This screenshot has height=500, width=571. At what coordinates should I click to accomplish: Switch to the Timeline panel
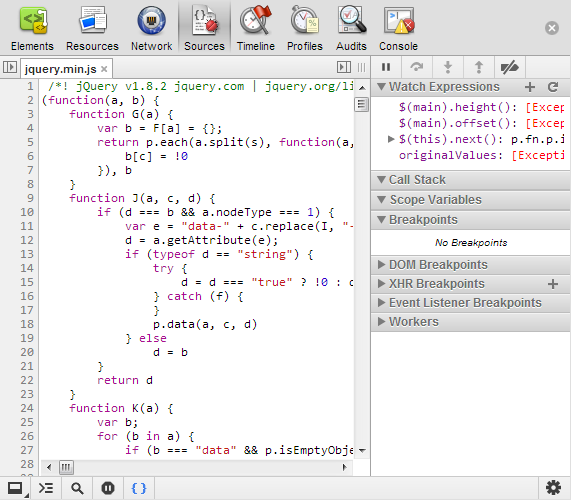click(x=256, y=28)
